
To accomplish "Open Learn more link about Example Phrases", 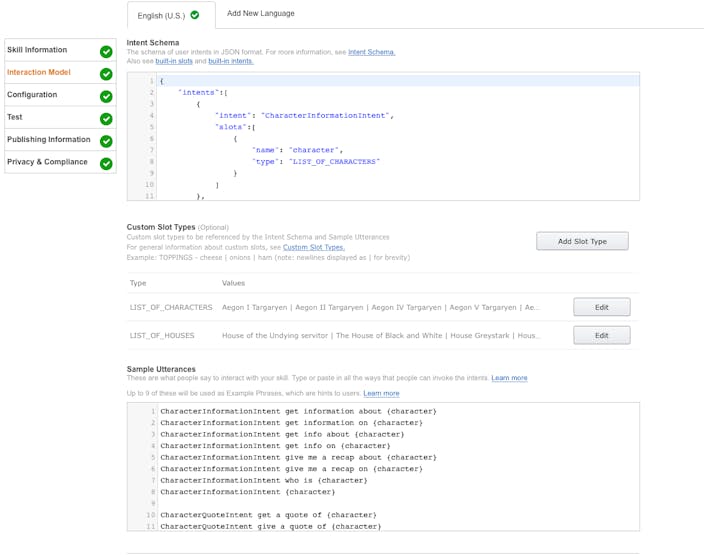I will pyautogui.click(x=381, y=393).
